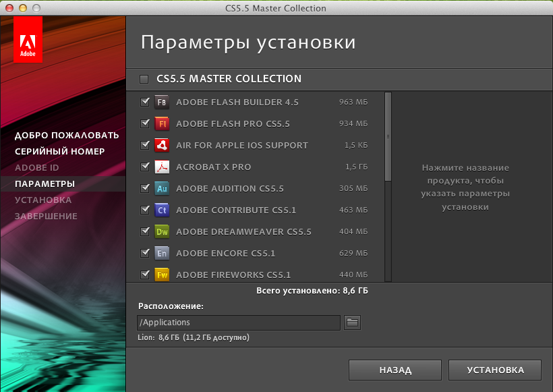Disable Adobe Dreamweaver CS5.5 installation checkbox

pos(144,231)
